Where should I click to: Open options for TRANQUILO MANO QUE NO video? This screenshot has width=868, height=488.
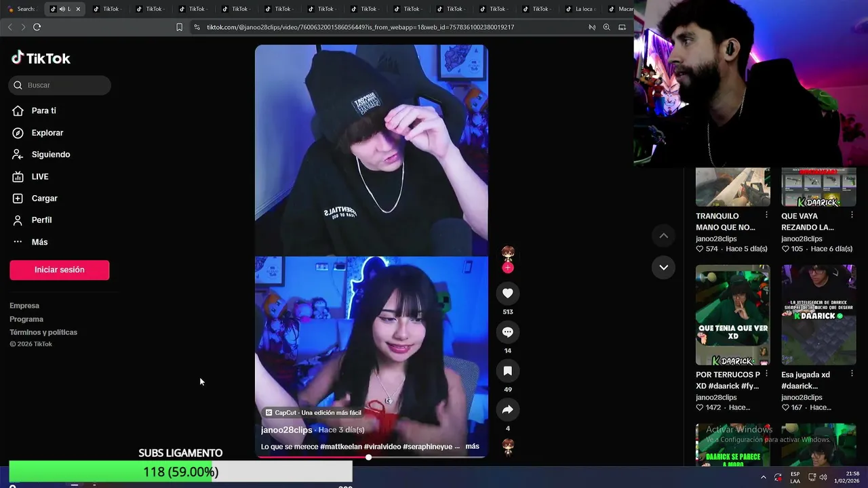pos(766,215)
